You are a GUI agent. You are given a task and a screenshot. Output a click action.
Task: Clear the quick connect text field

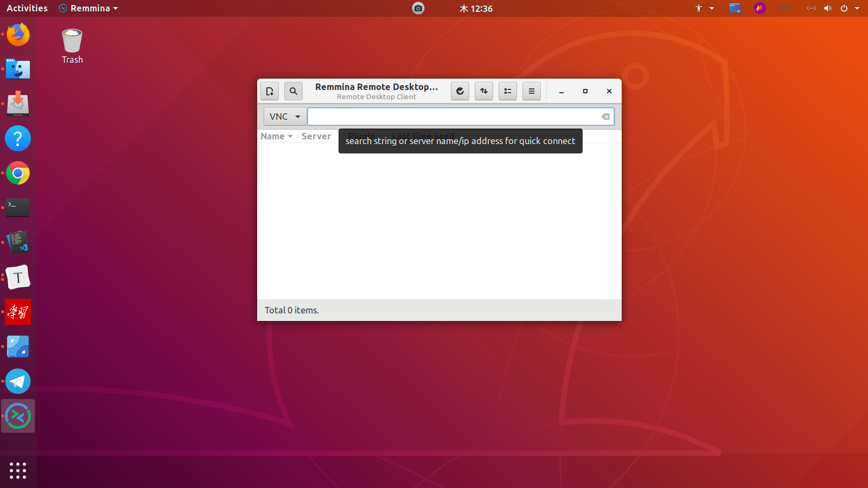(x=605, y=117)
